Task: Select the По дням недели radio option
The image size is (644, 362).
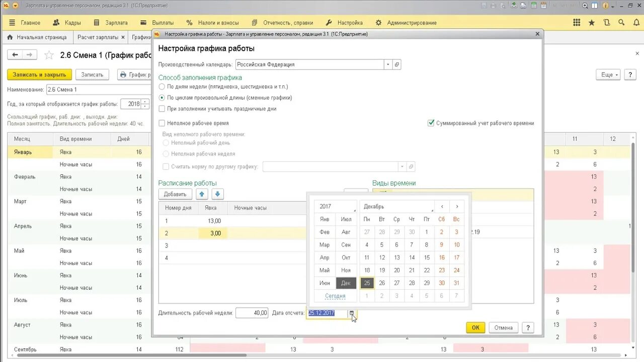Action: 162,87
